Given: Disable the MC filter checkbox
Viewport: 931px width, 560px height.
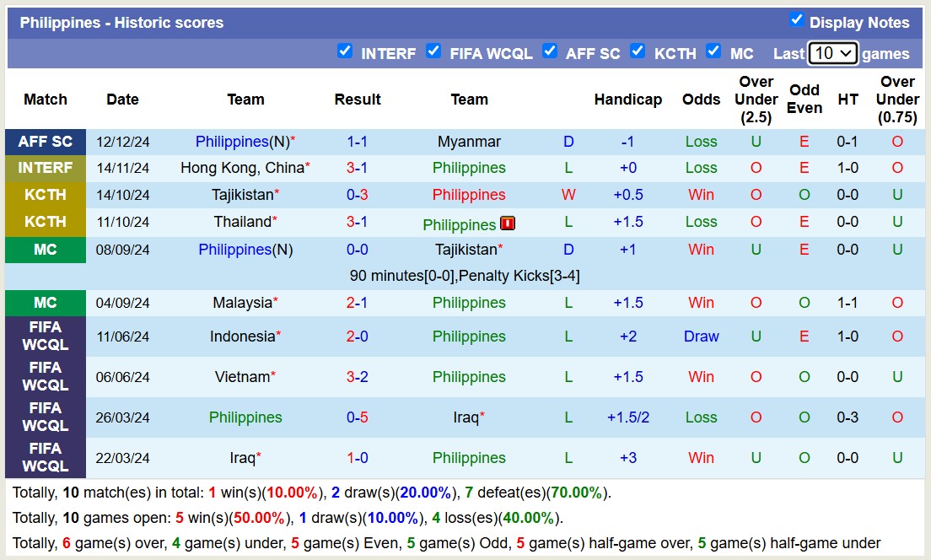Looking at the screenshot, I should 713,51.
